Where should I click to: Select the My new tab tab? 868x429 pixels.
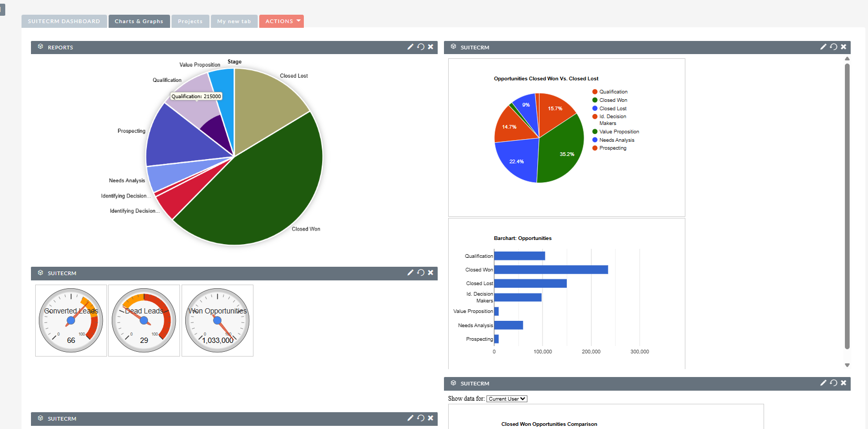pos(234,22)
